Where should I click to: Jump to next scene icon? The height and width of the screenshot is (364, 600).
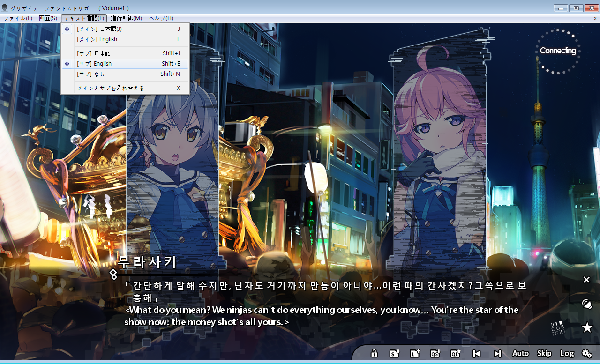tap(497, 353)
